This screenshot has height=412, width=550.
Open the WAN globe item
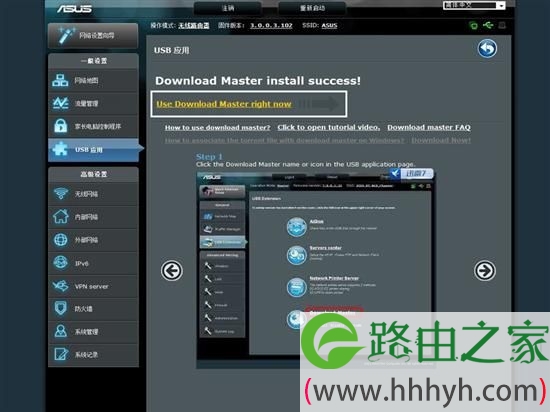(x=93, y=240)
